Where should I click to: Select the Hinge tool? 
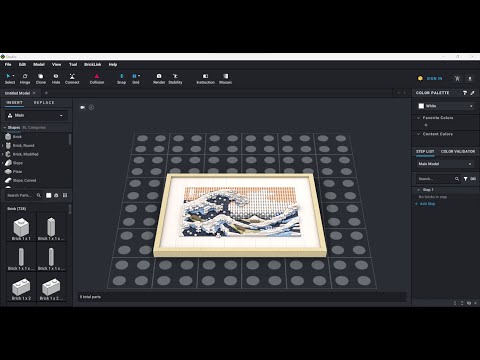tap(25, 79)
